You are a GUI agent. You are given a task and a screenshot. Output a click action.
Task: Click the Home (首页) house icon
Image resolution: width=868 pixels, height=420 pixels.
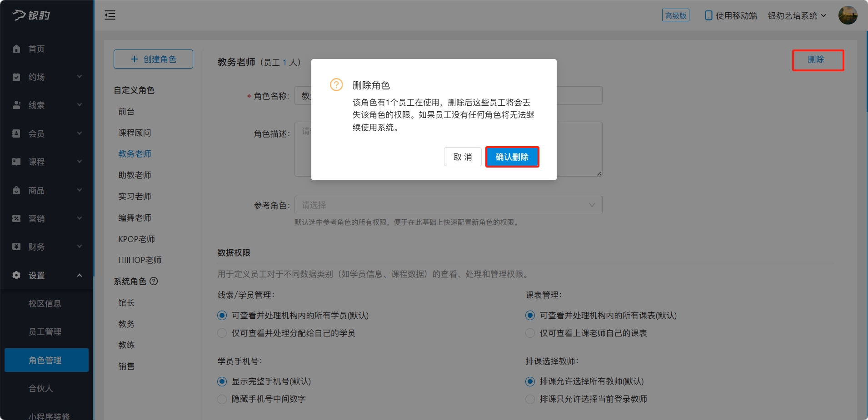(16, 49)
